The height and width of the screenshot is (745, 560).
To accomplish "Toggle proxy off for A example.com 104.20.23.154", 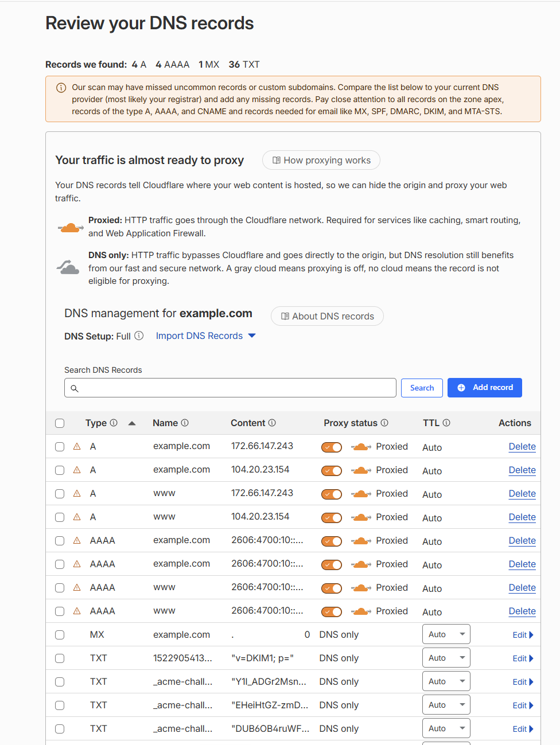I will 332,471.
